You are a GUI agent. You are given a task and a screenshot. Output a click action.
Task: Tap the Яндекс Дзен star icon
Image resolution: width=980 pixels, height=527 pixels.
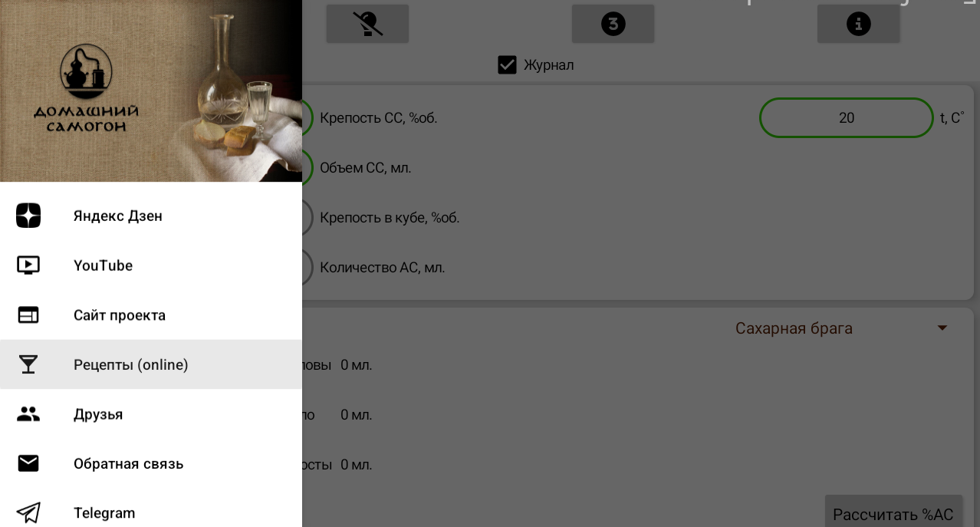pyautogui.click(x=28, y=216)
